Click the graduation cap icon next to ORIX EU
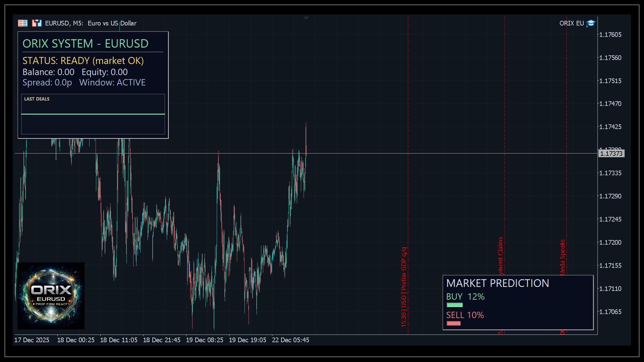644x362 pixels. 591,23
